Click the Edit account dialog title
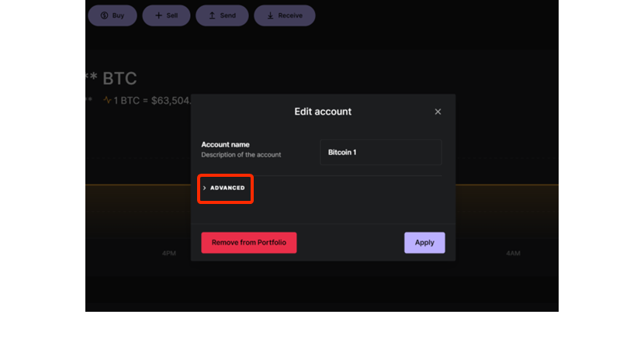 tap(323, 112)
